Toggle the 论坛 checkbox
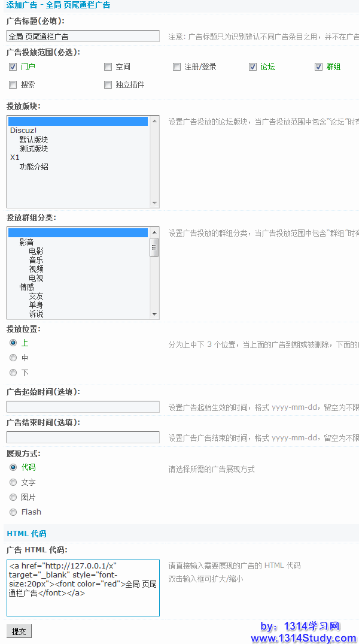Image resolution: width=359 pixels, height=644 pixels. pyautogui.click(x=252, y=66)
